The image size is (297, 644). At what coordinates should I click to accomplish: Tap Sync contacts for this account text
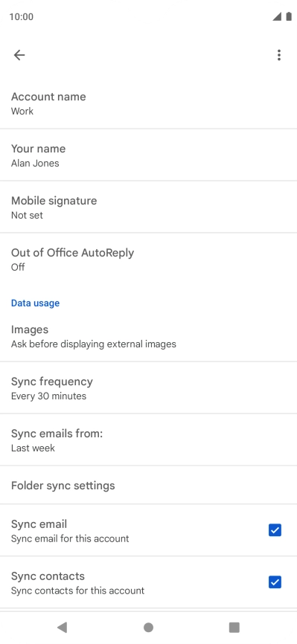[x=77, y=590]
